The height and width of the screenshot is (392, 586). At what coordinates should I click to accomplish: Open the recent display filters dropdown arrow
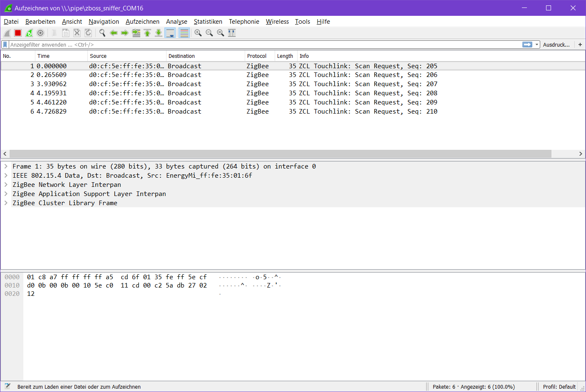(x=537, y=45)
